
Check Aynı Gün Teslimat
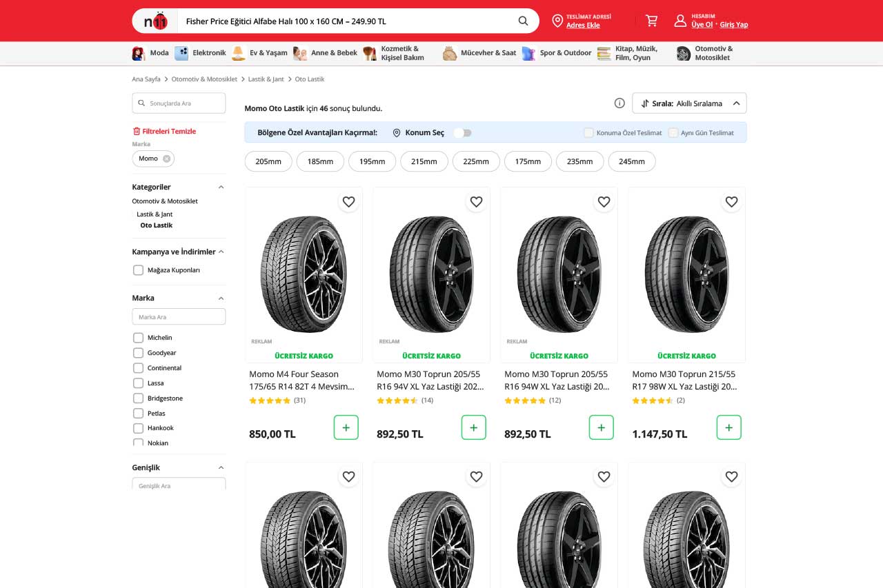tap(673, 133)
